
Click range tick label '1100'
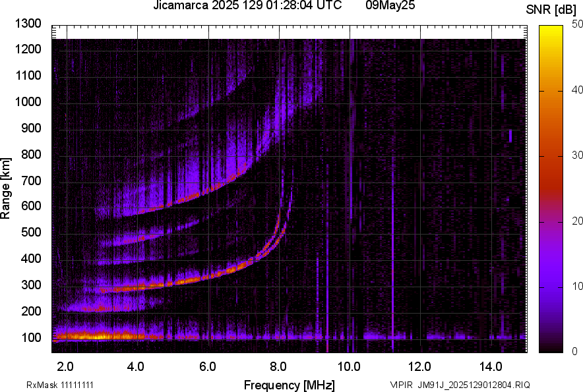(x=28, y=75)
